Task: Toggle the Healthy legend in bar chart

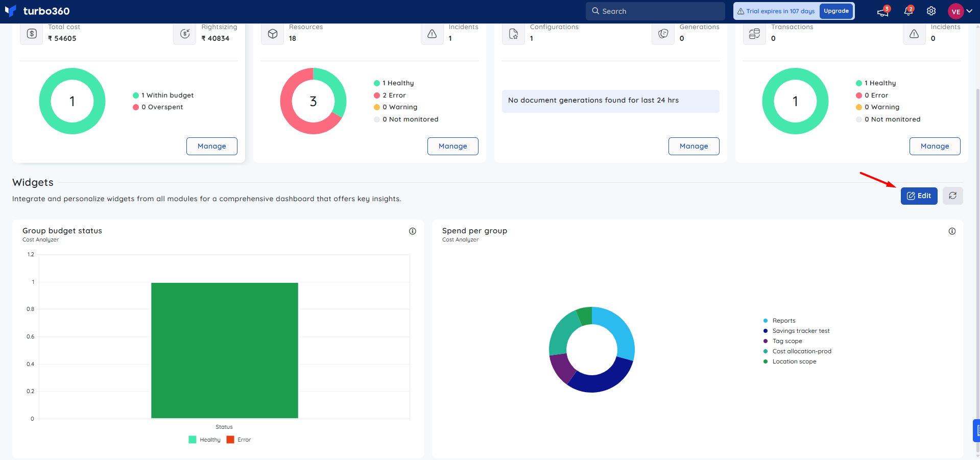Action: click(205, 440)
